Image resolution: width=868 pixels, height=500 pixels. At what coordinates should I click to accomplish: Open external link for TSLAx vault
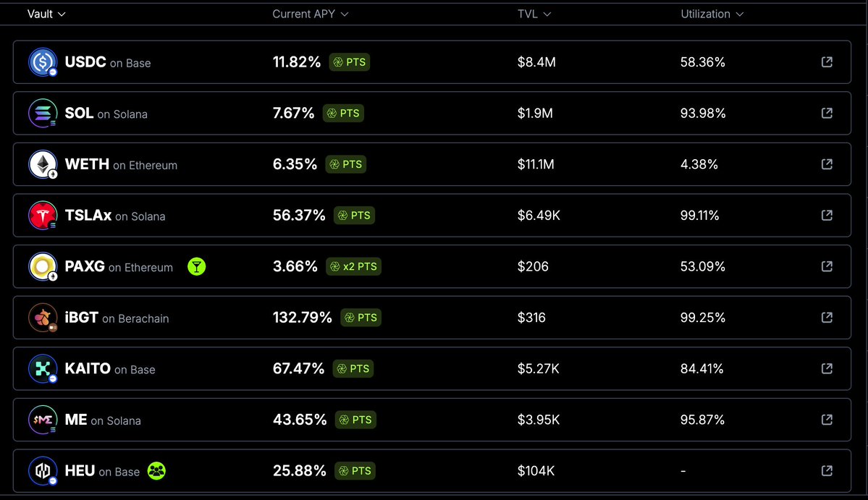tap(827, 215)
